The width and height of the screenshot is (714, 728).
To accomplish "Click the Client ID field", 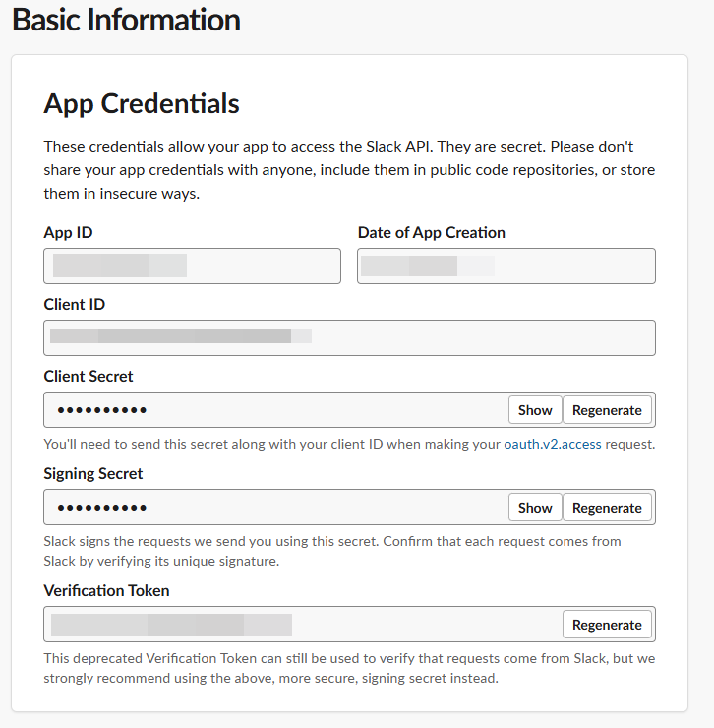I will click(349, 338).
